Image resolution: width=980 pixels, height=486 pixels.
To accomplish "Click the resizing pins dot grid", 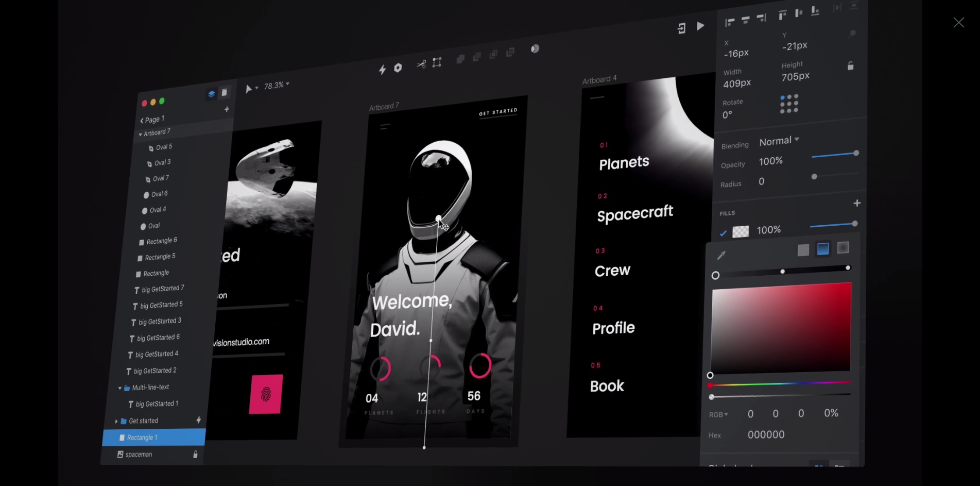I will [x=789, y=104].
